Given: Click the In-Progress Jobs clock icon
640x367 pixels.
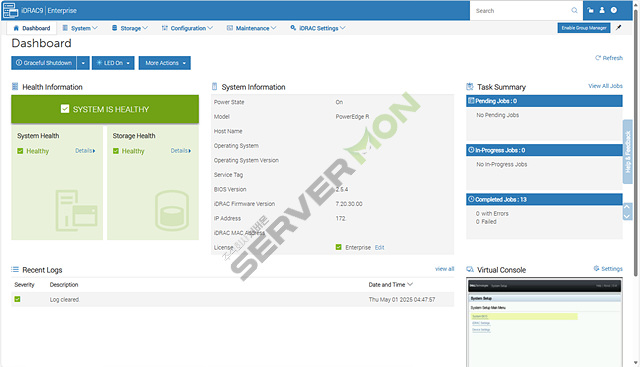Looking at the screenshot, I should (x=471, y=150).
